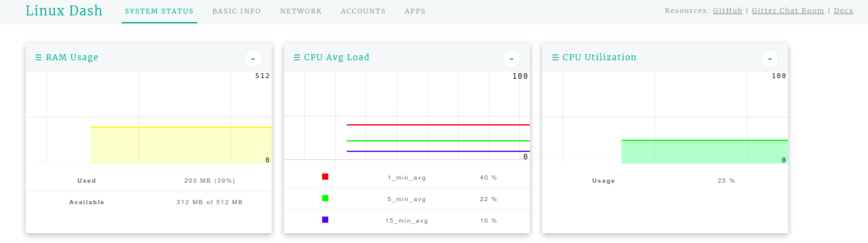This screenshot has height=243, width=868.
Task: Click the purple 15_min_avg legend swatch
Action: point(325,220)
